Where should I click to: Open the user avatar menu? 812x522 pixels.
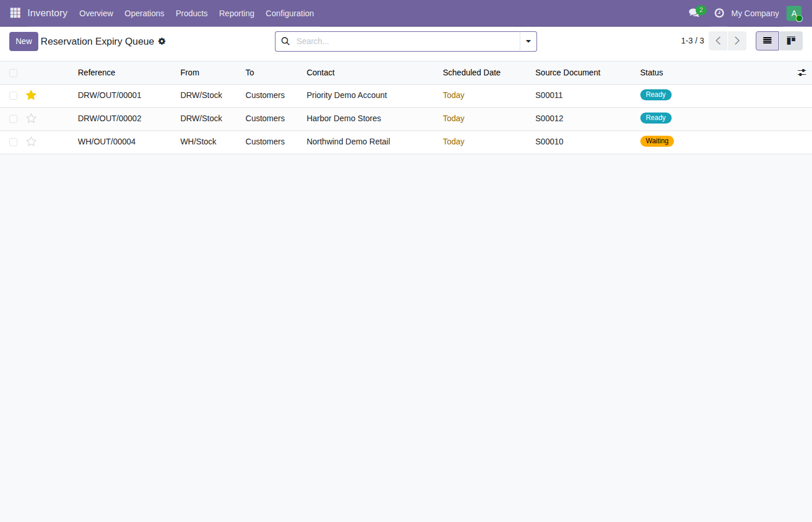coord(794,13)
